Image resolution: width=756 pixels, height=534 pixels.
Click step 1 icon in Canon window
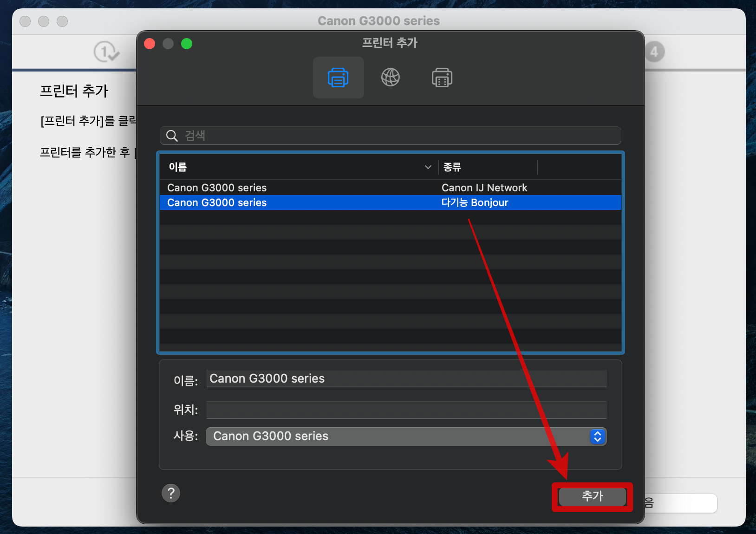tap(106, 52)
